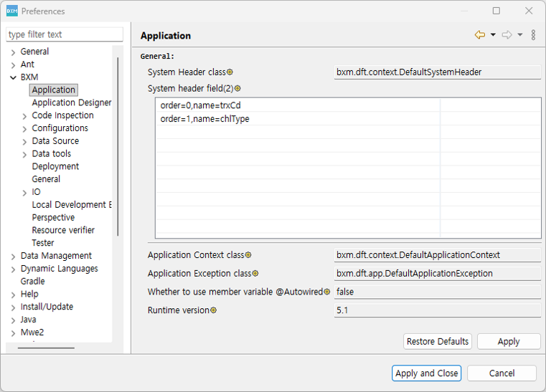The image size is (546, 392).
Task: Click info icon beside System header field(2)
Action: (x=237, y=88)
